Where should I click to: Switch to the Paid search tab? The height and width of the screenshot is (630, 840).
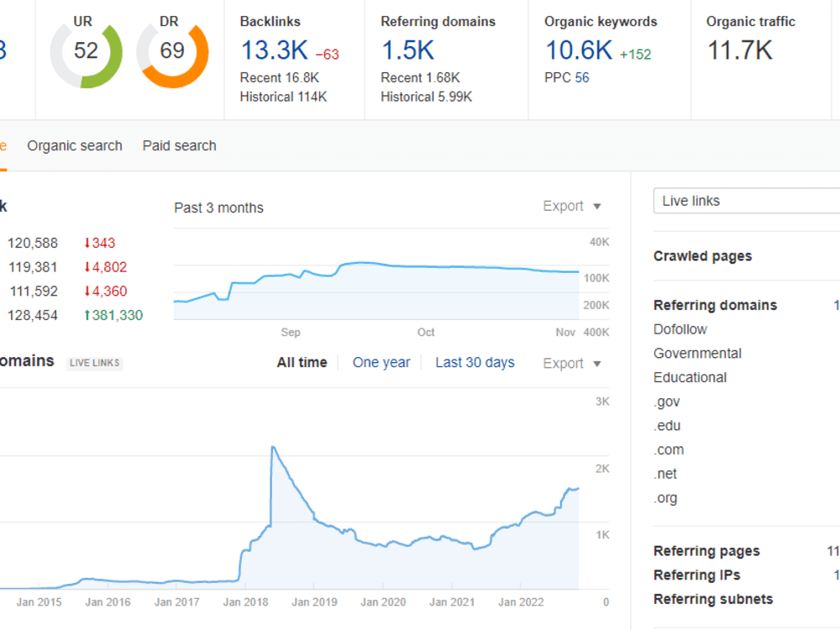pos(179,145)
